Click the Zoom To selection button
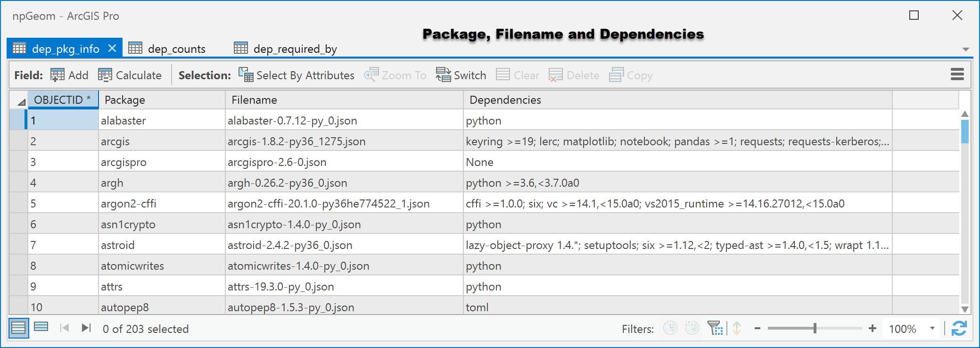Image resolution: width=980 pixels, height=348 pixels. [395, 75]
